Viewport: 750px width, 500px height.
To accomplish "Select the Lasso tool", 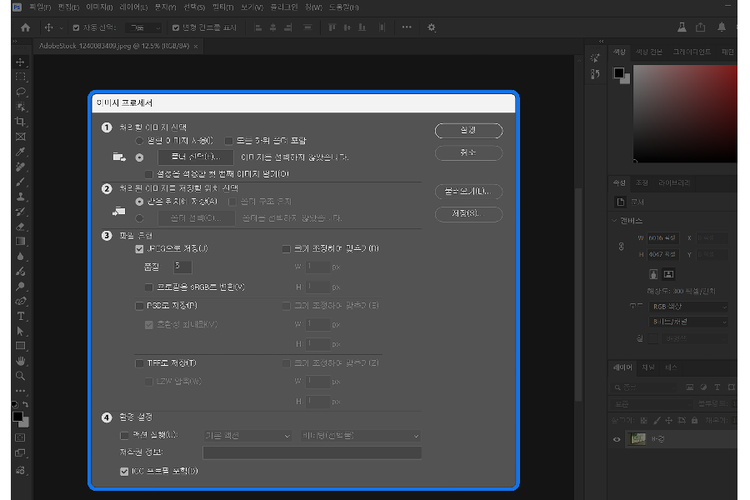I will coord(21,92).
